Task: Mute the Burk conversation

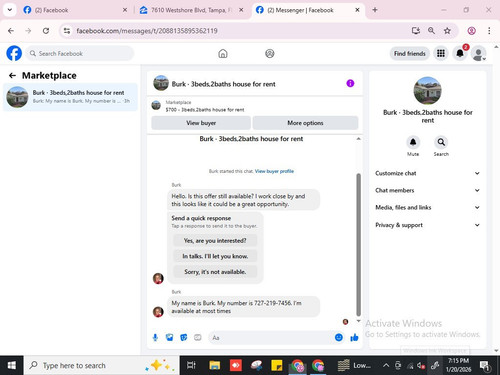Action: click(413, 142)
